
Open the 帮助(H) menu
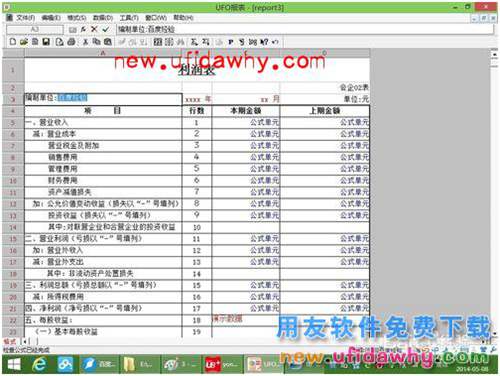pyautogui.click(x=183, y=18)
